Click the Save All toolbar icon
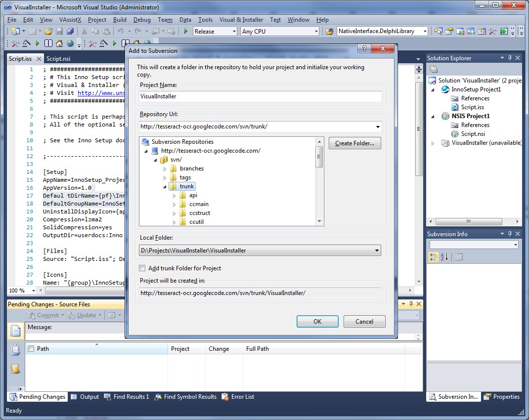This screenshot has width=529, height=420. point(70,31)
